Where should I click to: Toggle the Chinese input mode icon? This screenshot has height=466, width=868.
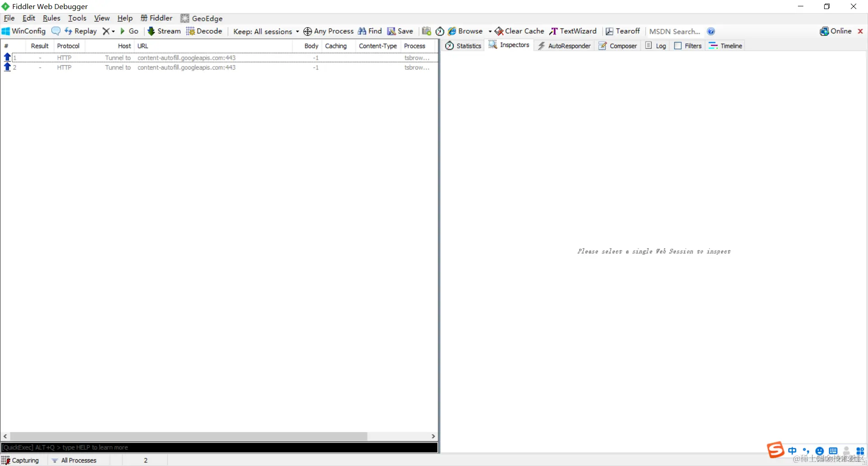[793, 451]
